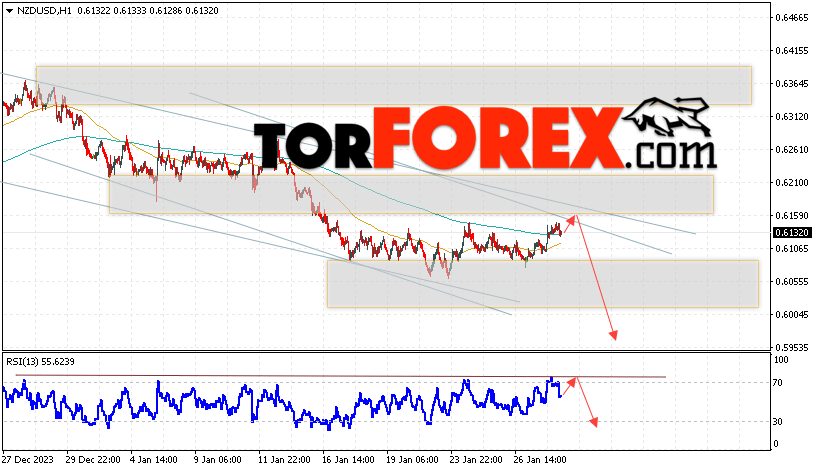Click the 27 Dec 2023 date label

point(28,460)
